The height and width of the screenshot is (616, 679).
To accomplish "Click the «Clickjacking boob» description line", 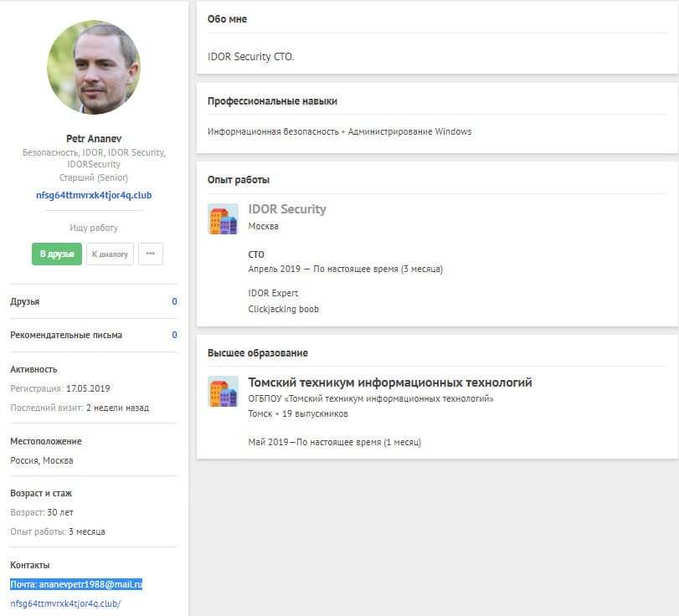I will pyautogui.click(x=284, y=309).
